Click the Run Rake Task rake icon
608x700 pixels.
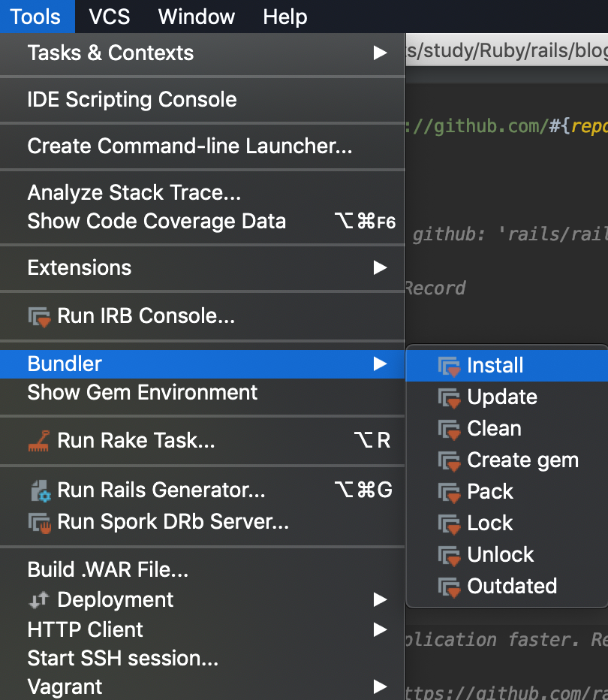point(39,440)
